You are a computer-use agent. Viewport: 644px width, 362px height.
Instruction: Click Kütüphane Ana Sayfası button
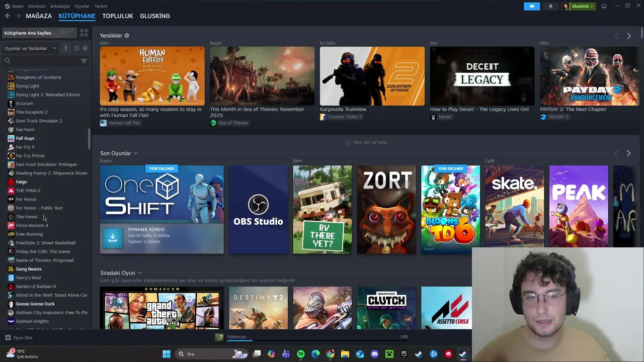[39, 33]
